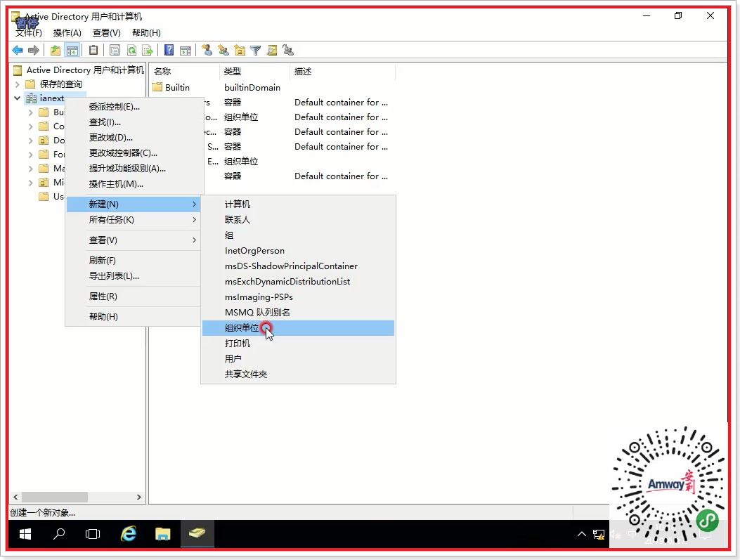
Task: Click 刷新(F) in context menu
Action: click(x=134, y=261)
